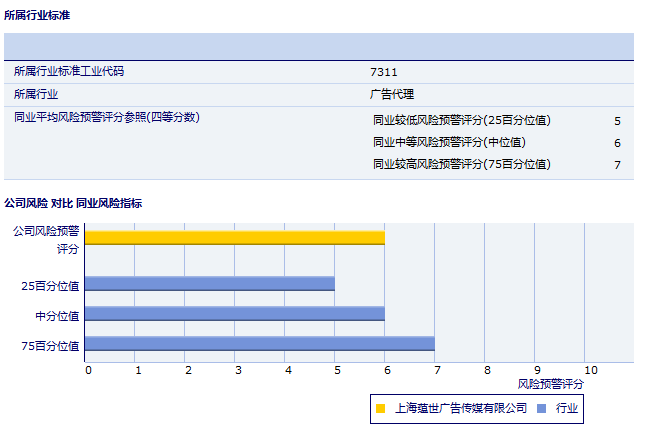Click the 行业 legend label
This screenshot has width=657, height=428.
coord(567,408)
